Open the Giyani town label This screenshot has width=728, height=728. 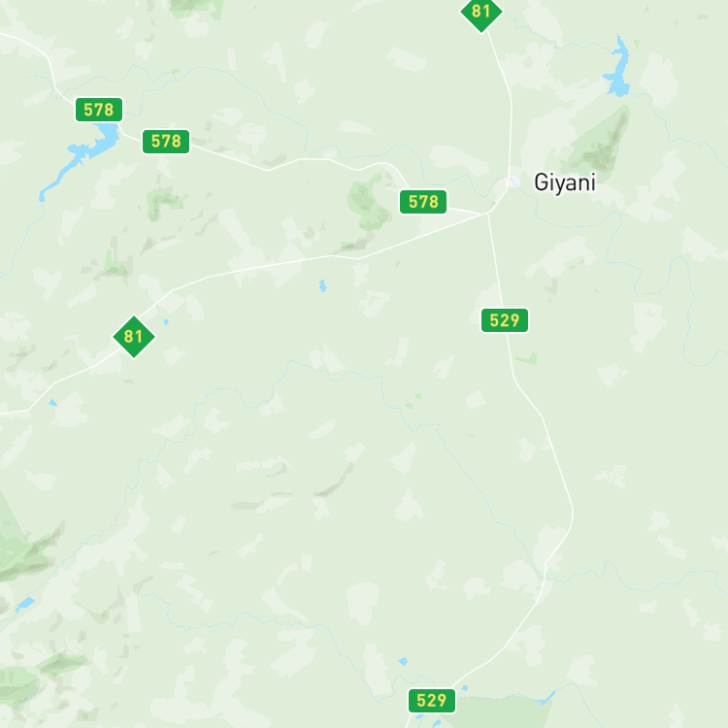(565, 182)
